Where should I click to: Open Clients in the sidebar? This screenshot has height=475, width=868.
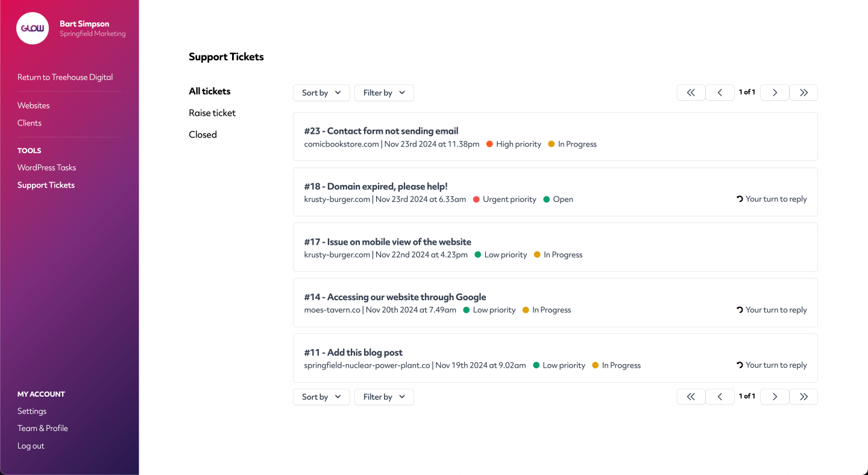pyautogui.click(x=30, y=123)
